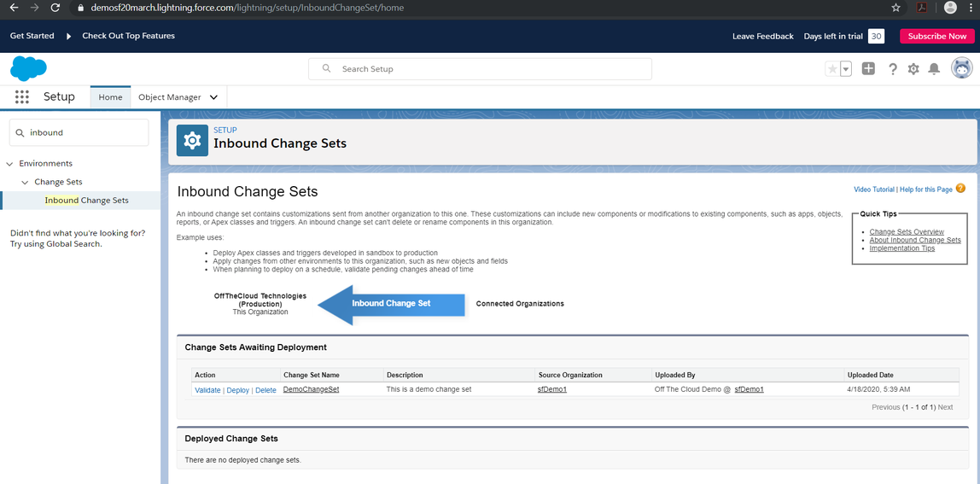The image size is (980, 484).
Task: Click the arrow next to Get Started
Action: pyautogui.click(x=69, y=36)
